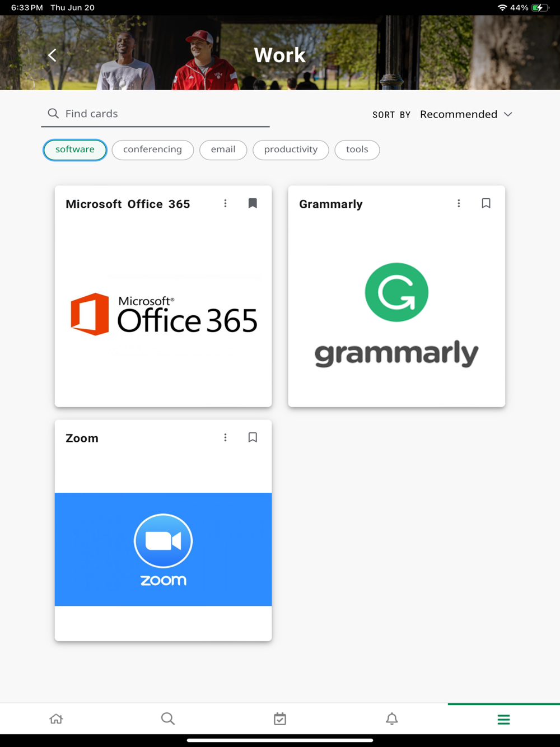
Task: Filter cards by email tag
Action: (223, 150)
